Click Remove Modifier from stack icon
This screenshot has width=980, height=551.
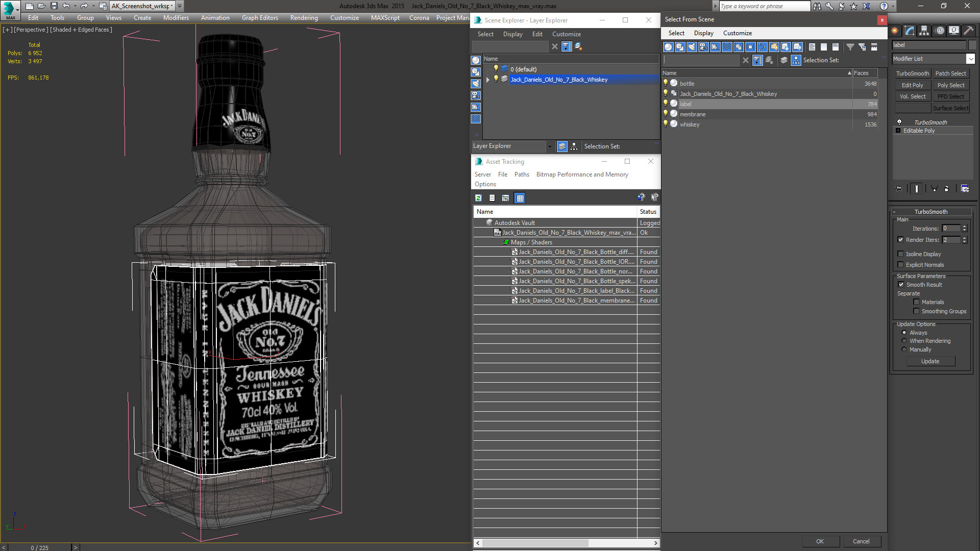947,189
